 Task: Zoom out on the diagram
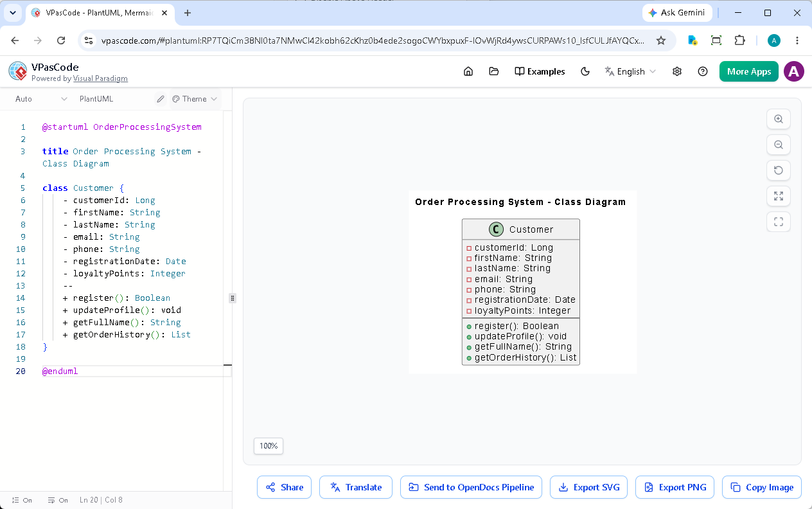pos(779,145)
